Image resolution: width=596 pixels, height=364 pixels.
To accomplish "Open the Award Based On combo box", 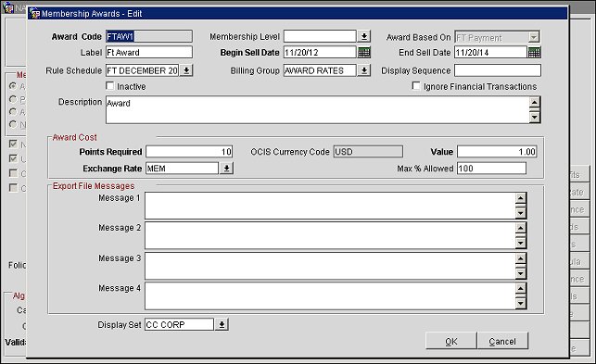I will (497, 37).
